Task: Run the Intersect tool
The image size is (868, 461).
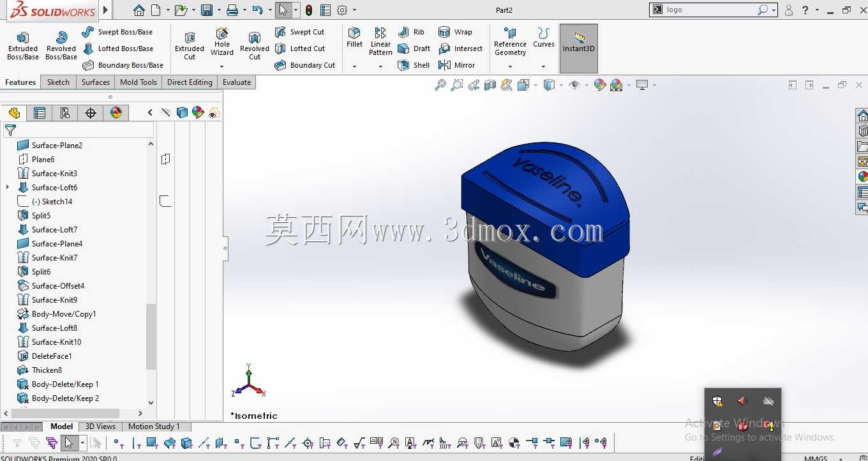Action: [x=461, y=49]
